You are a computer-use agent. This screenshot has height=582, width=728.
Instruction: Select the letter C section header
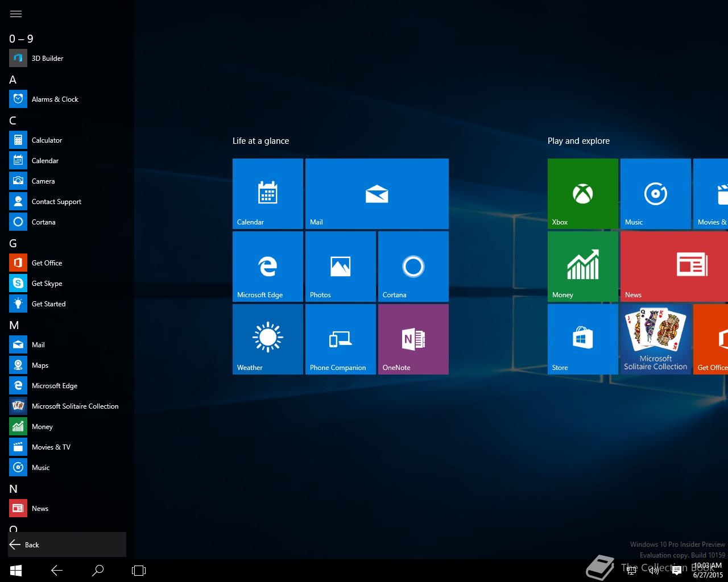tap(13, 120)
